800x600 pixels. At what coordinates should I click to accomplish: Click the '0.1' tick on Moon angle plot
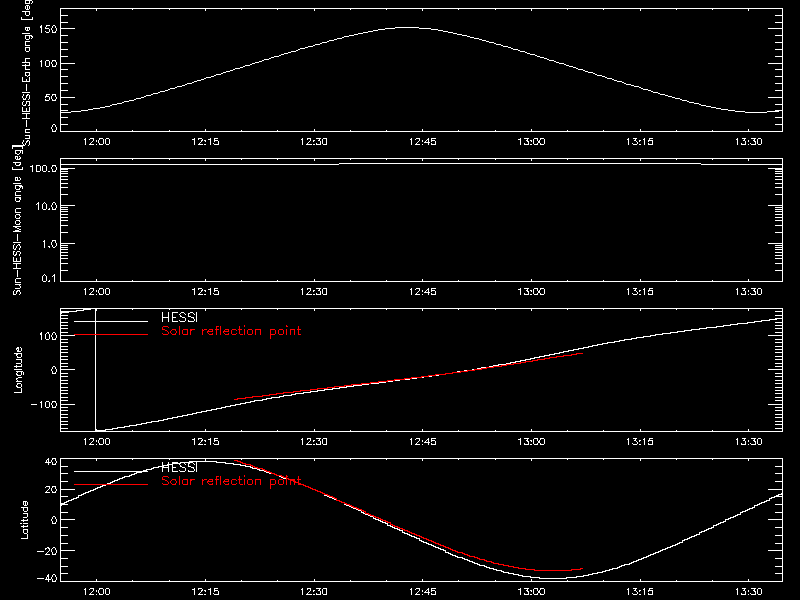49,278
